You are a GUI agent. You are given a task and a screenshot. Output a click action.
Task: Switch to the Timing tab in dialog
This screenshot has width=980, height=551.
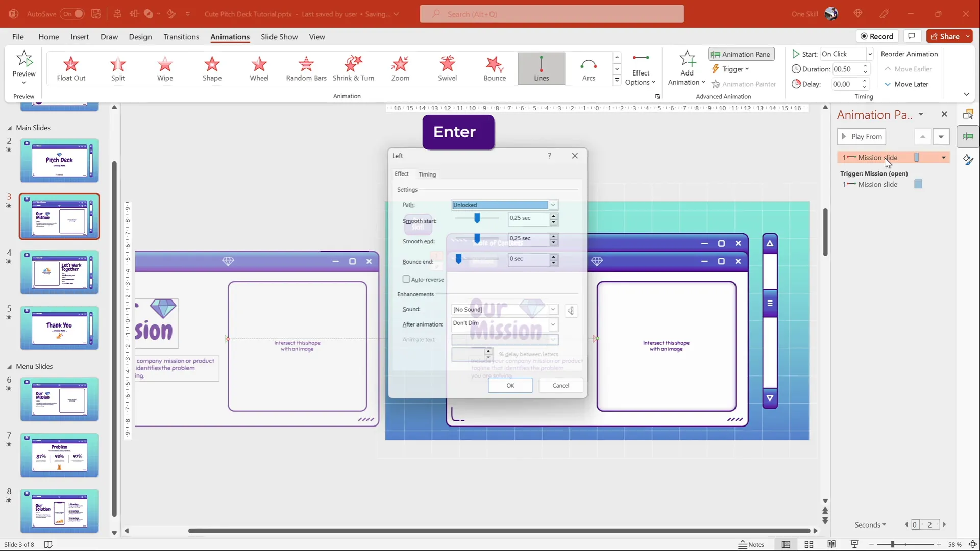point(427,174)
